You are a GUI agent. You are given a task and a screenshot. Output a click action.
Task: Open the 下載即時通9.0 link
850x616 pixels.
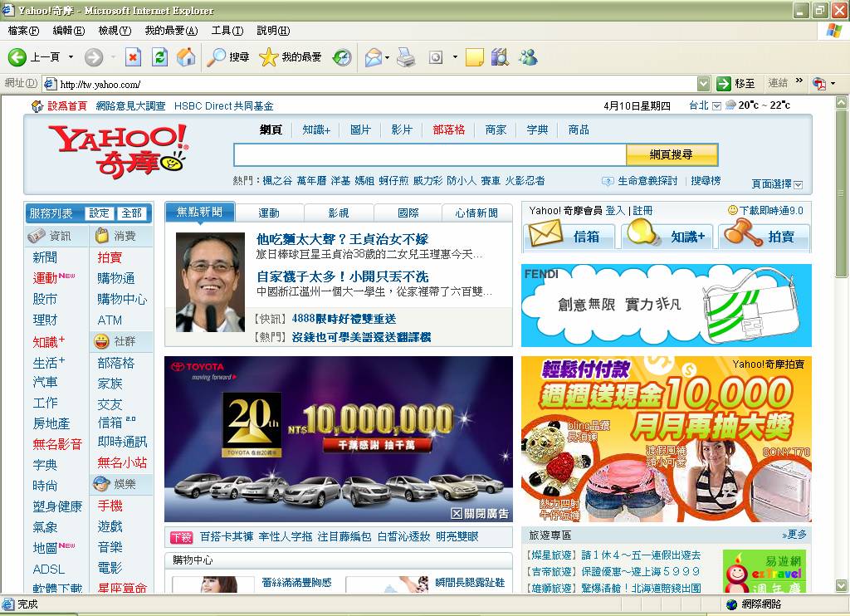771,210
